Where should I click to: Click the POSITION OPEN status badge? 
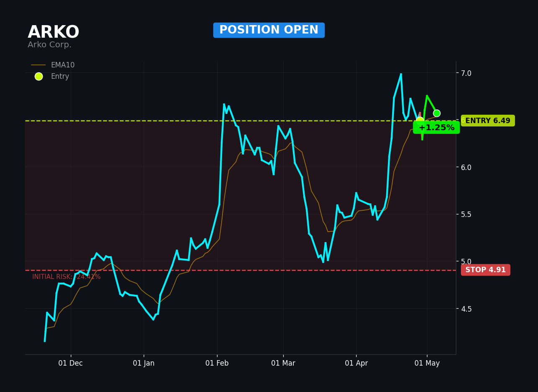(x=269, y=30)
